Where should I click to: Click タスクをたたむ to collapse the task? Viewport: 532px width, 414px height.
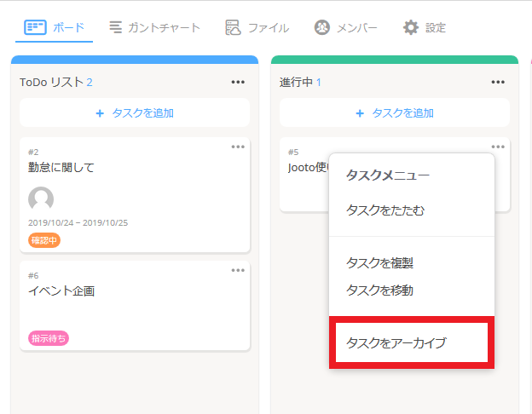pos(385,210)
